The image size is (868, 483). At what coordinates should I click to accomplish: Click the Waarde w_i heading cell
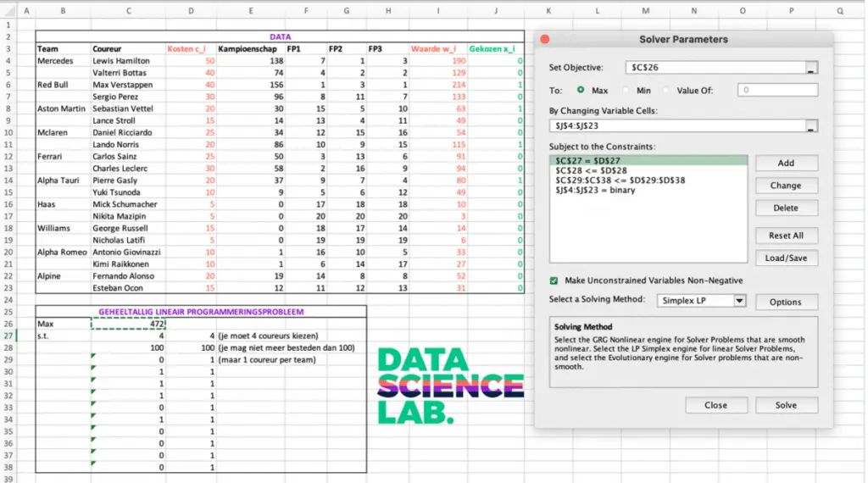438,48
